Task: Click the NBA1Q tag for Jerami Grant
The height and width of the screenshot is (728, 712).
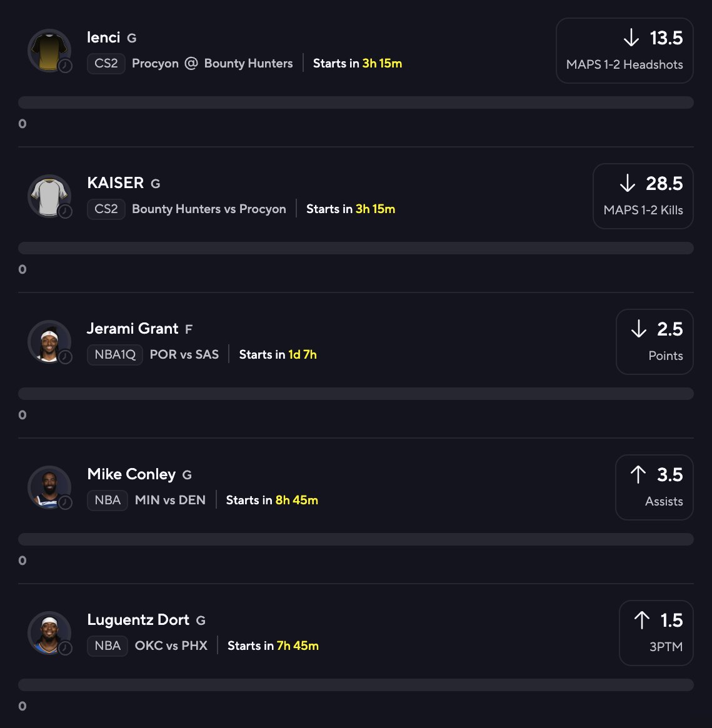Action: (x=115, y=355)
